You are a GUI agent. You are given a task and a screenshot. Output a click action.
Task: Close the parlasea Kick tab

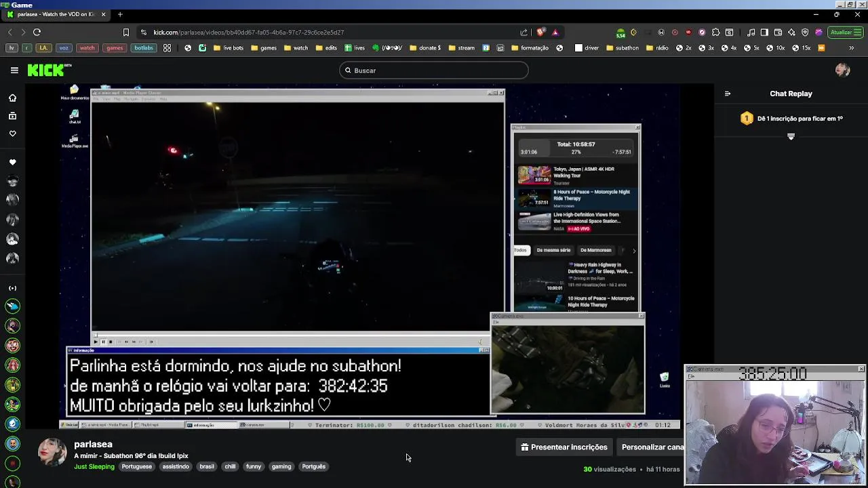tap(103, 14)
